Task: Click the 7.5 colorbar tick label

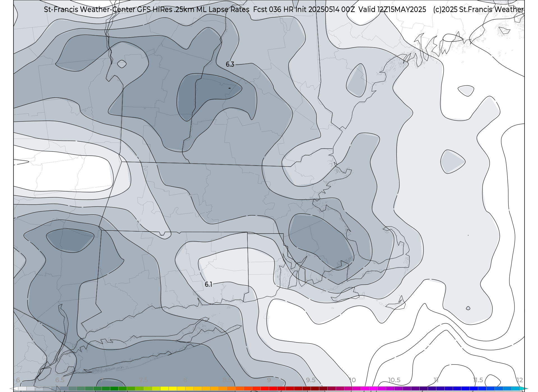Action: coord(143,380)
